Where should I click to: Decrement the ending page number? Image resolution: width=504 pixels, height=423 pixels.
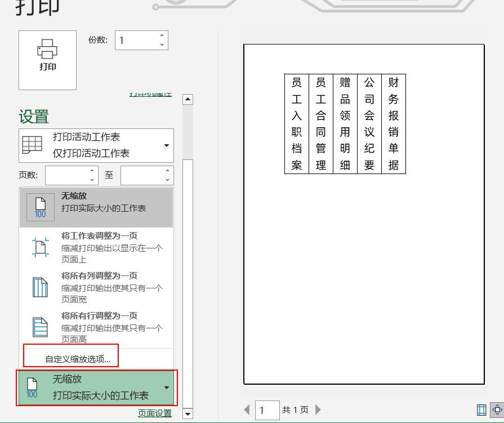[167, 180]
